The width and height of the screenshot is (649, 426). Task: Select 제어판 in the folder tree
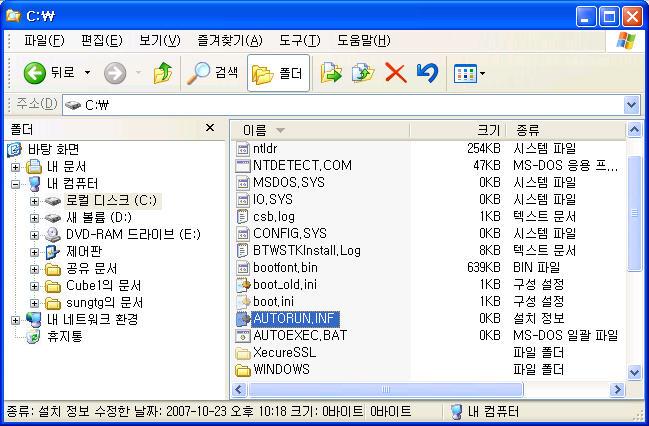[84, 252]
